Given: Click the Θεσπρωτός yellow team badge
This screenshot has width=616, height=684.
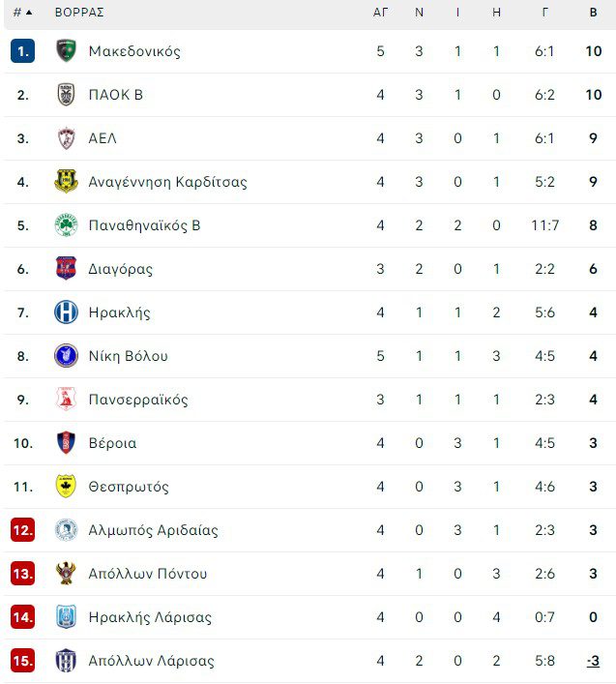Looking at the screenshot, I should coord(66,487).
